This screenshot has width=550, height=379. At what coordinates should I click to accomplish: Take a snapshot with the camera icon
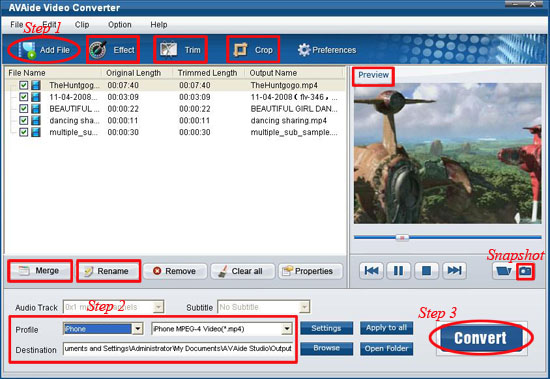[x=525, y=271]
